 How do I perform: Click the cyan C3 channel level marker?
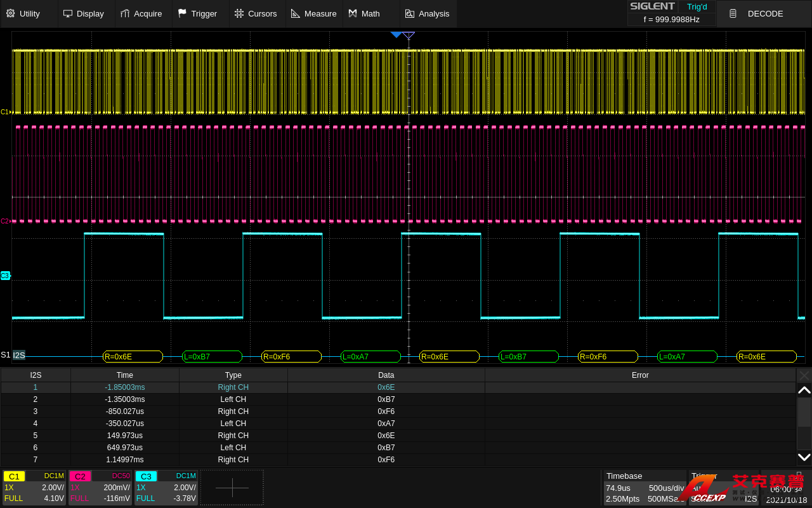coord(5,276)
